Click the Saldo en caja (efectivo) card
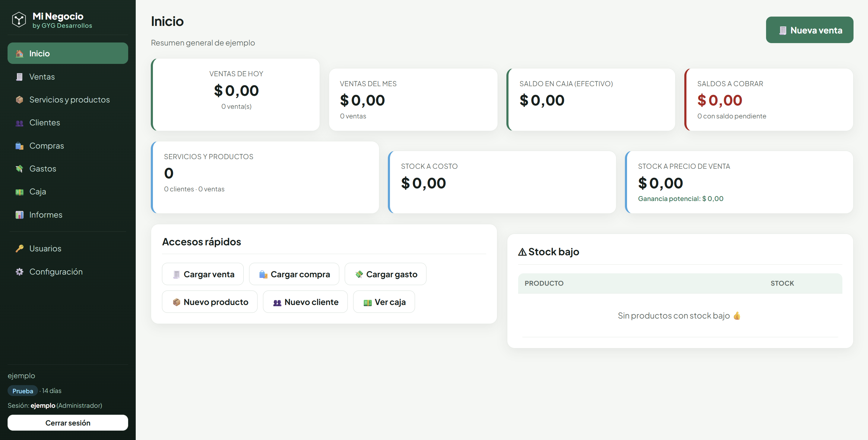The height and width of the screenshot is (440, 868). (591, 100)
